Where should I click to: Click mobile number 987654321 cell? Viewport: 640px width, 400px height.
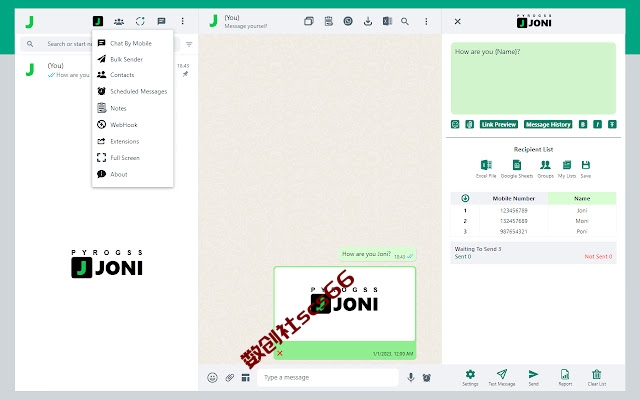coord(513,231)
